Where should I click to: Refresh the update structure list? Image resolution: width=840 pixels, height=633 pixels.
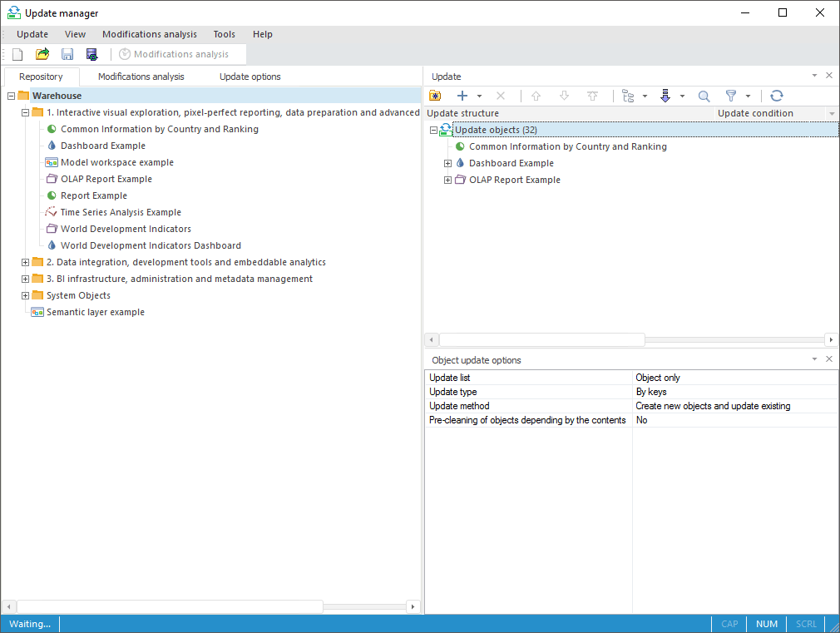776,96
